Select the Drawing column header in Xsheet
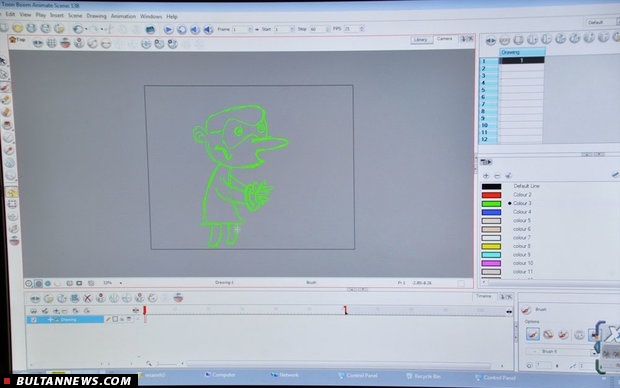The width and height of the screenshot is (620, 388). 522,52
